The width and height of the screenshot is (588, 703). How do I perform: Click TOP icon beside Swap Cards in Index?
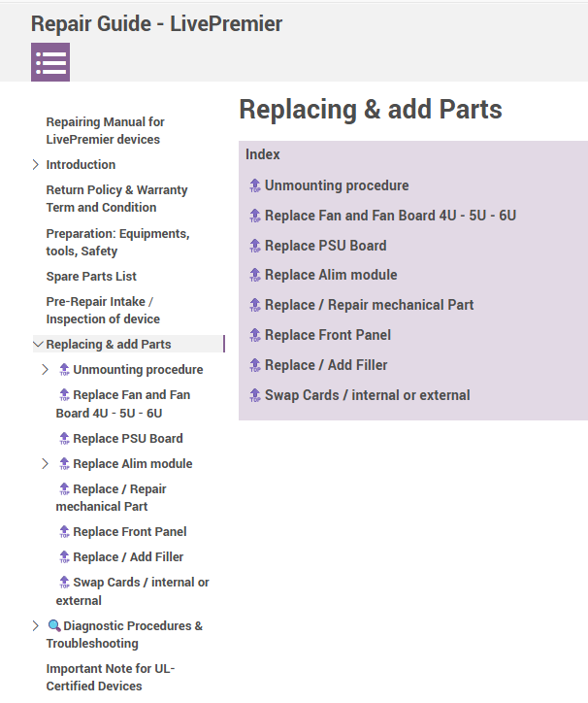click(x=255, y=395)
